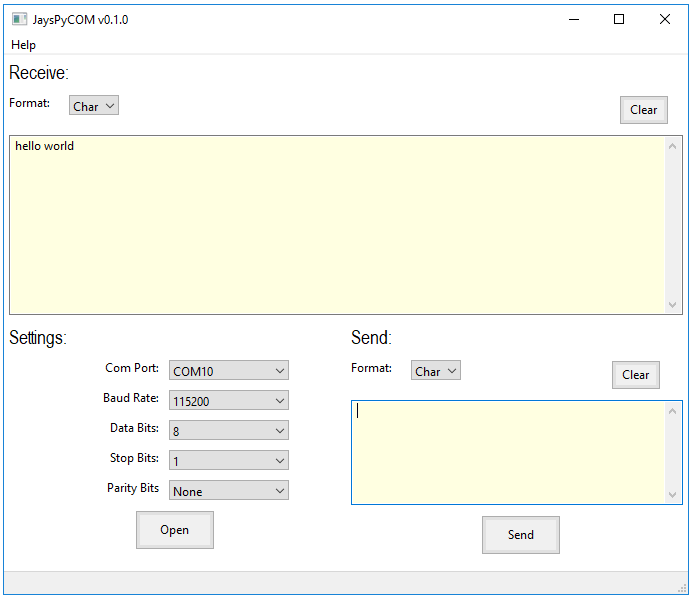Click the Receive: heading
Viewport: 694px width, 599px height.
click(x=39, y=73)
